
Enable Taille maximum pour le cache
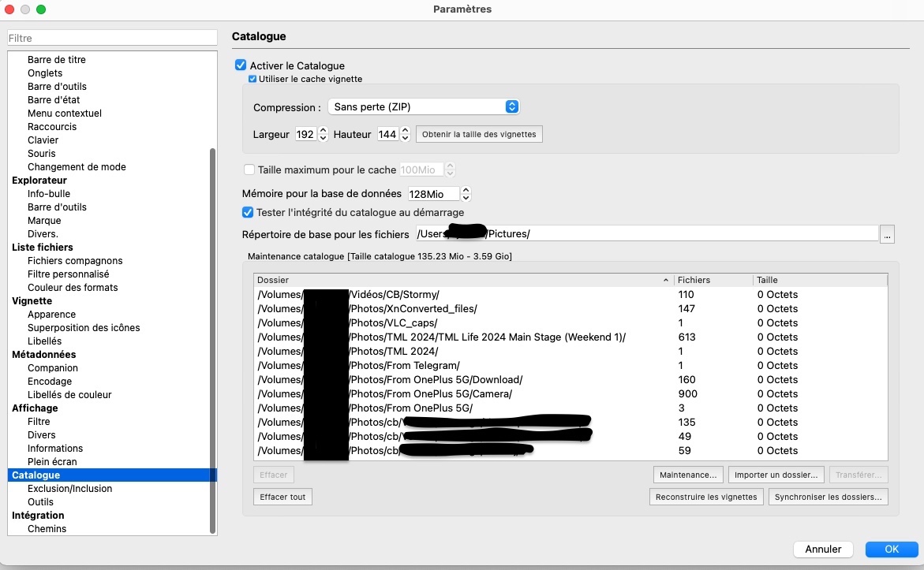(249, 170)
